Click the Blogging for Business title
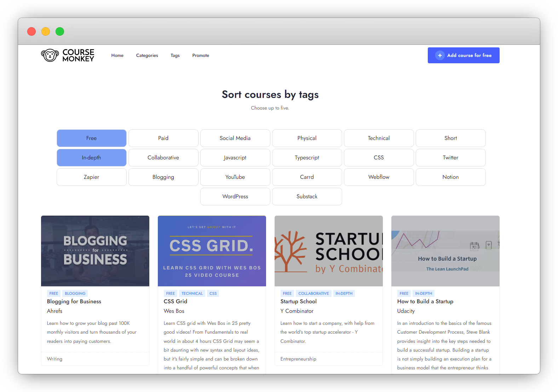558x392 pixels. (x=74, y=302)
